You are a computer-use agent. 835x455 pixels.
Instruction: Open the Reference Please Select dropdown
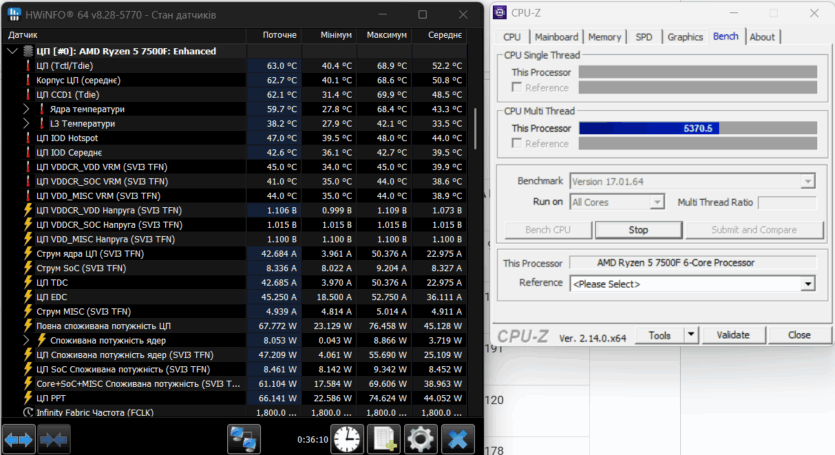click(x=691, y=283)
